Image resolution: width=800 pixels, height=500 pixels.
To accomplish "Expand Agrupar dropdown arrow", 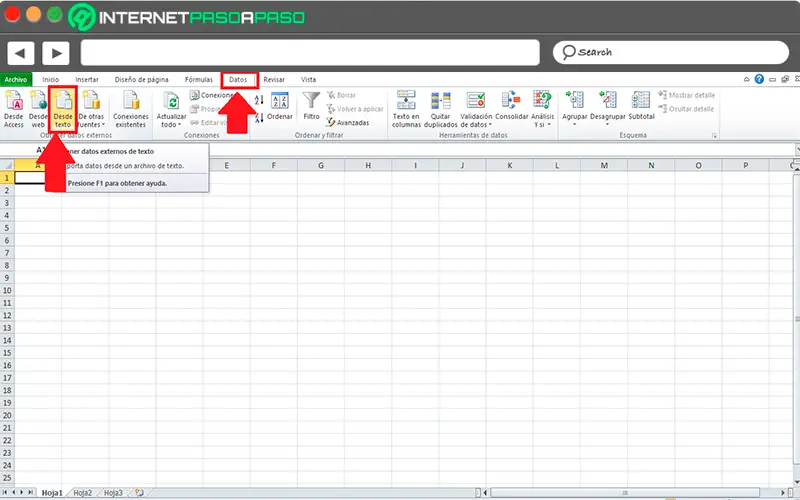I will coord(574,124).
